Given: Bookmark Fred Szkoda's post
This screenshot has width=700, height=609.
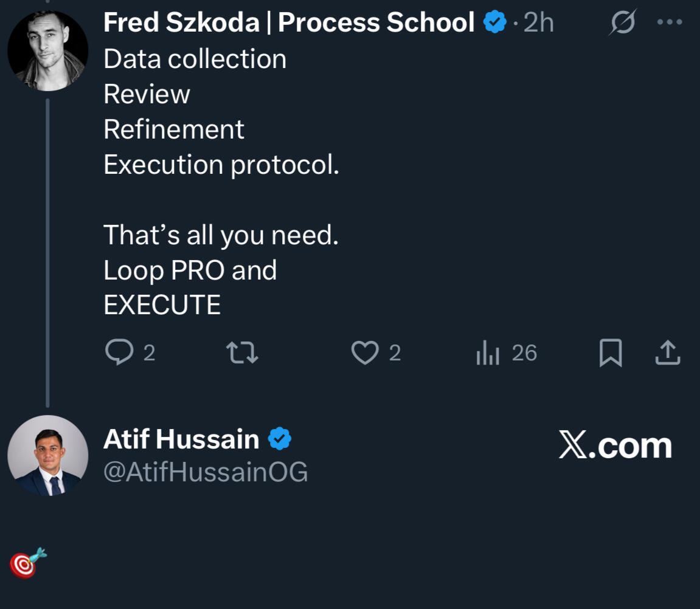Looking at the screenshot, I should point(611,353).
